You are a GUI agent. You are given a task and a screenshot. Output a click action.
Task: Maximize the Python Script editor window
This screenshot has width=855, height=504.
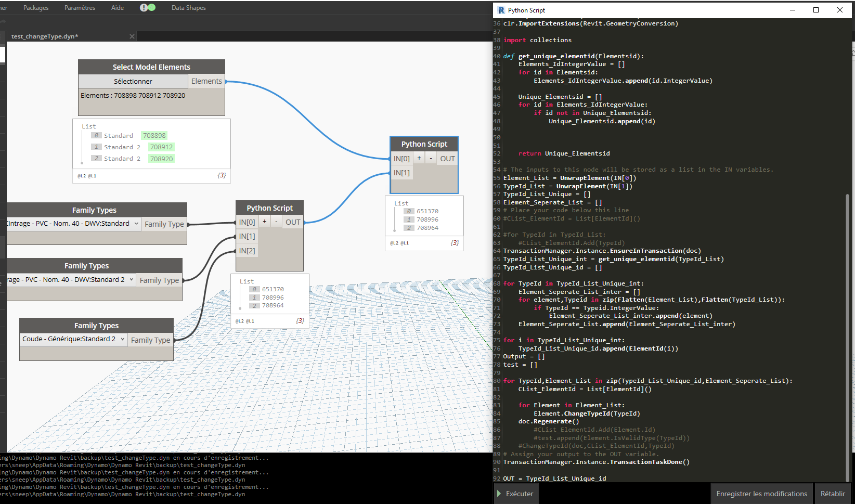[816, 10]
